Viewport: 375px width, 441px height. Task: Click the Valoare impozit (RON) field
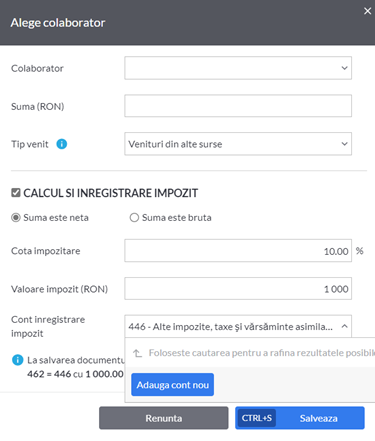pos(238,289)
